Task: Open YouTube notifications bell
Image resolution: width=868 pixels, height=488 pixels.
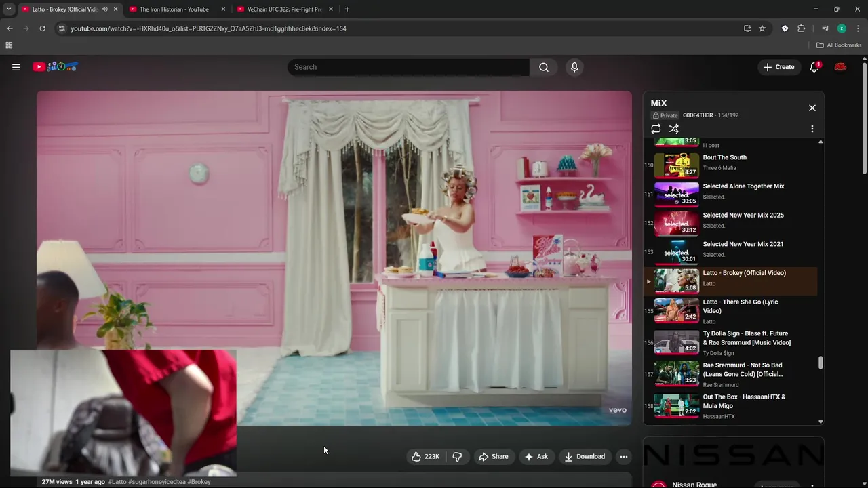Action: pyautogui.click(x=814, y=67)
